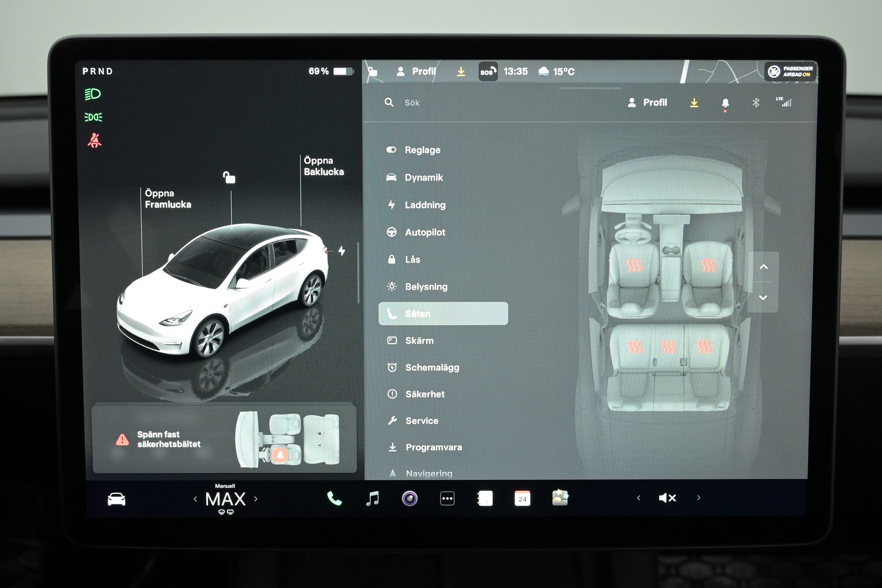This screenshot has width=882, height=588.
Task: Raise volume with right chevron
Action: pos(699,498)
